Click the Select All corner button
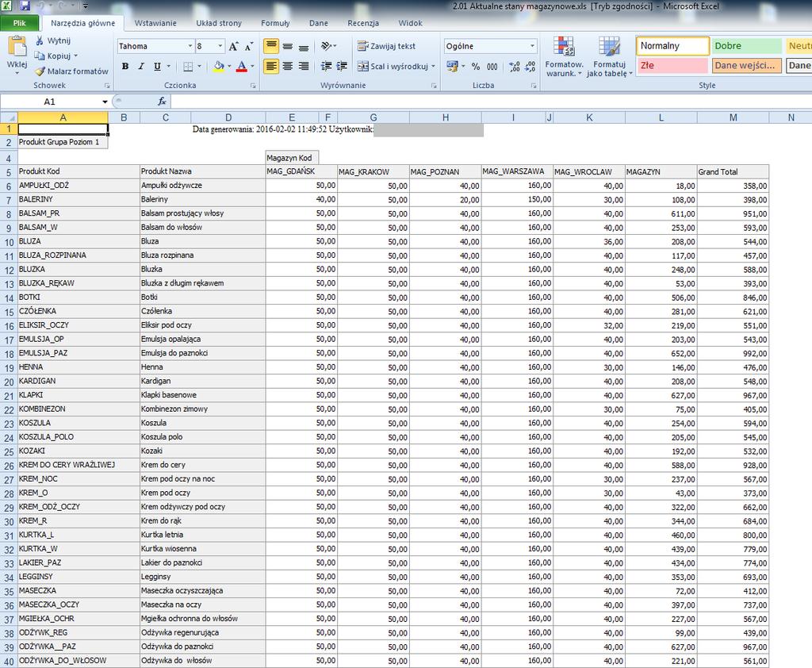 coord(9,117)
